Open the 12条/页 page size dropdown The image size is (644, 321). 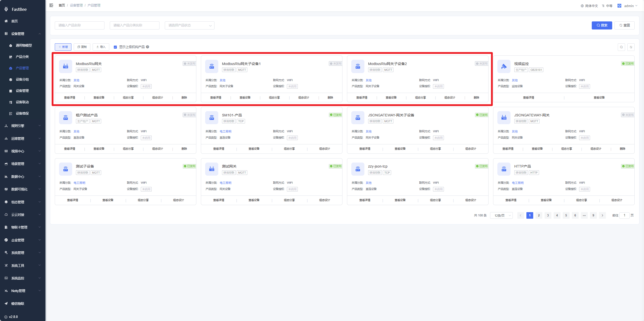(x=501, y=215)
